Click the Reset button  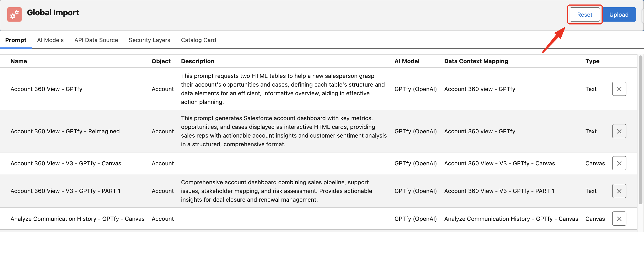pyautogui.click(x=584, y=14)
